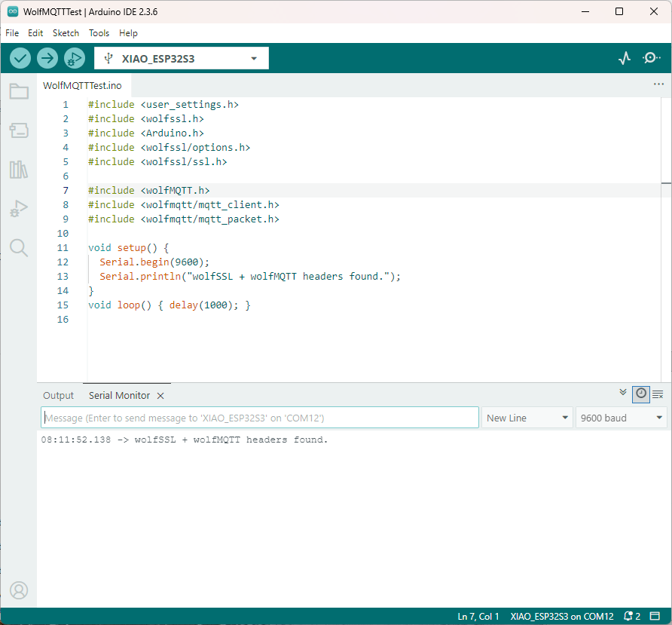The image size is (672, 625).
Task: Toggle the bottom panel from status bar
Action: (x=655, y=617)
